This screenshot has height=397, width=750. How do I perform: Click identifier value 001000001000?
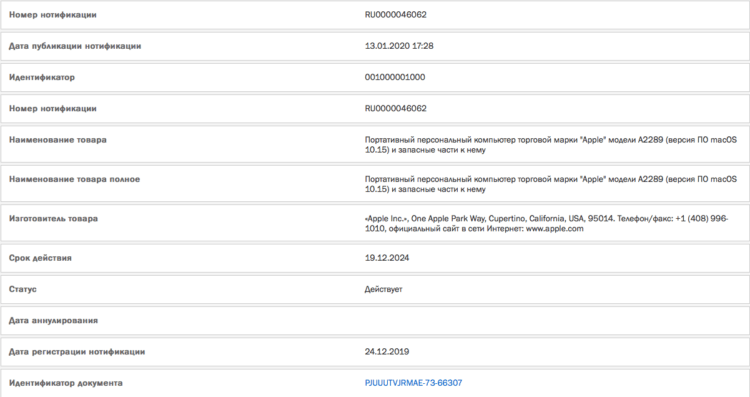point(395,77)
